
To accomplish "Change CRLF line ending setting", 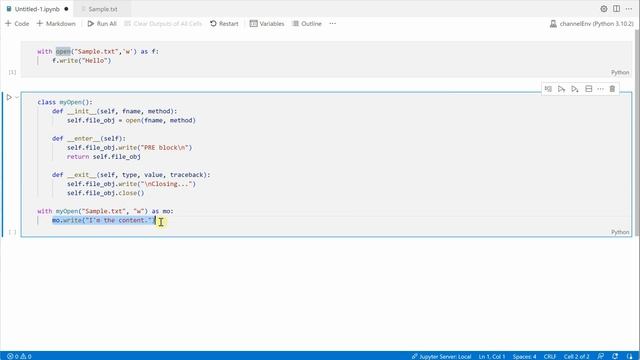I will tap(550, 356).
